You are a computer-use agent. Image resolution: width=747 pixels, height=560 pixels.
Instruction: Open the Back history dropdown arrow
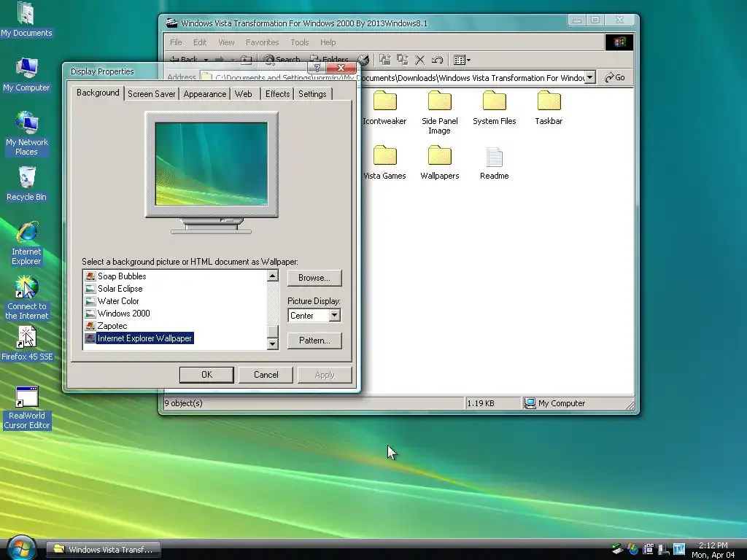pos(206,60)
